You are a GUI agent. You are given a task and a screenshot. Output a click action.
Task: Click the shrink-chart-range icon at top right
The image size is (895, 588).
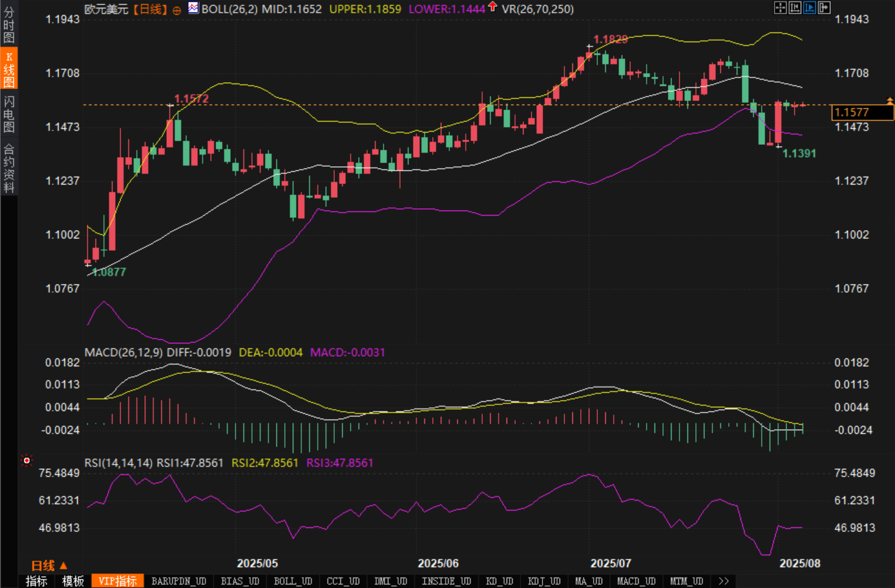[x=795, y=7]
